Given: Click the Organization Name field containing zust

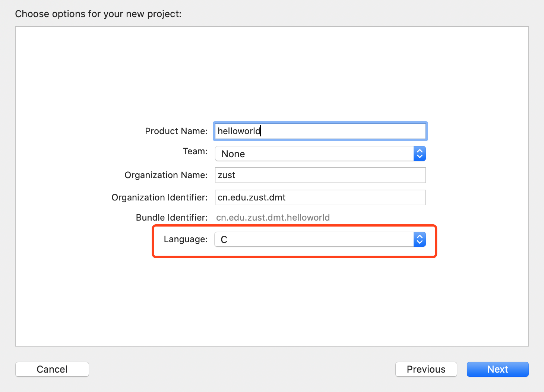Looking at the screenshot, I should (x=320, y=175).
